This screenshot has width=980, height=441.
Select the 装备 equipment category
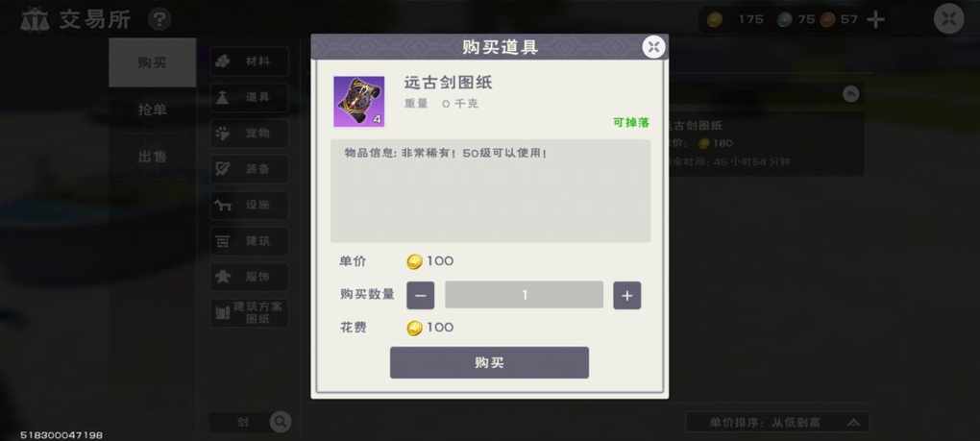pos(250,169)
